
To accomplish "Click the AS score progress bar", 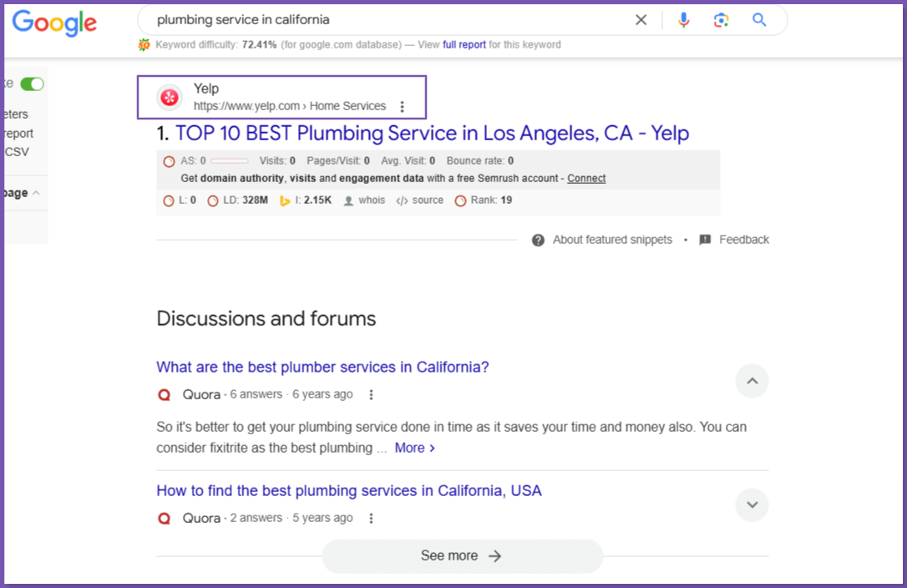I will pyautogui.click(x=231, y=160).
